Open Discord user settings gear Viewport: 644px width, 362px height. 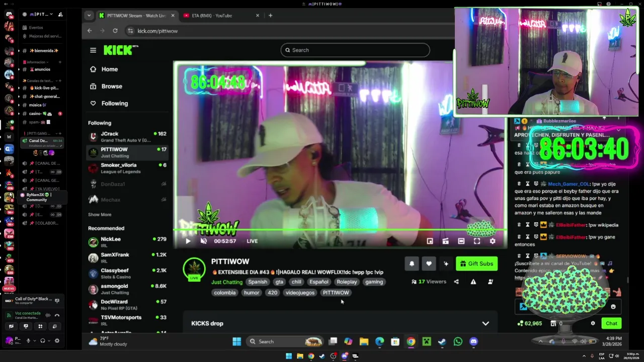click(x=57, y=340)
